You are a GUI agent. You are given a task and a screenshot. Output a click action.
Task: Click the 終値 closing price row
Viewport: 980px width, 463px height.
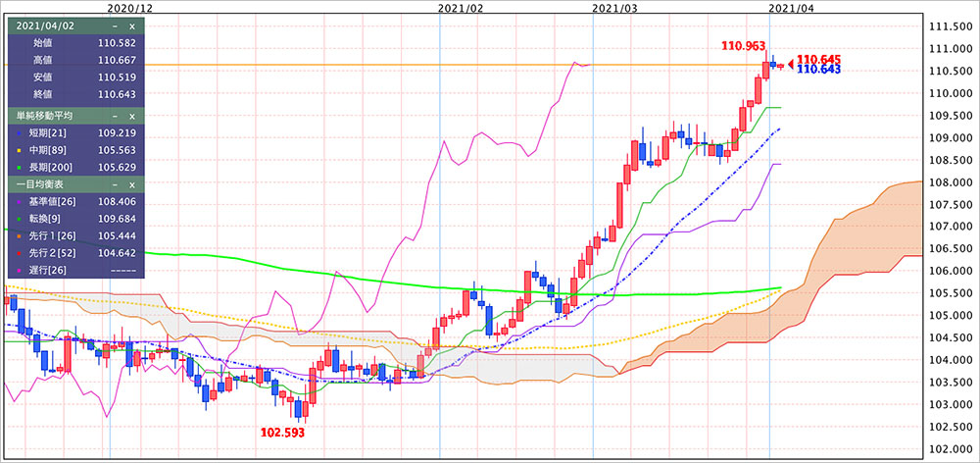click(74, 94)
